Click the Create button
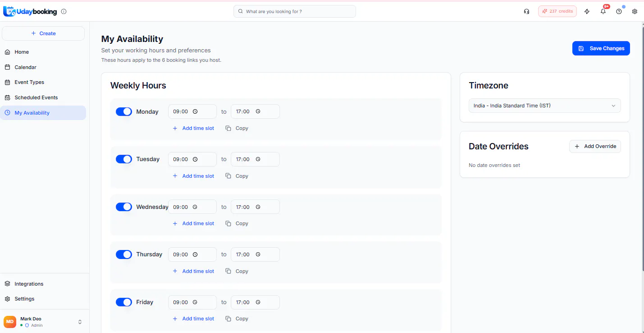The height and width of the screenshot is (333, 644). 43,33
